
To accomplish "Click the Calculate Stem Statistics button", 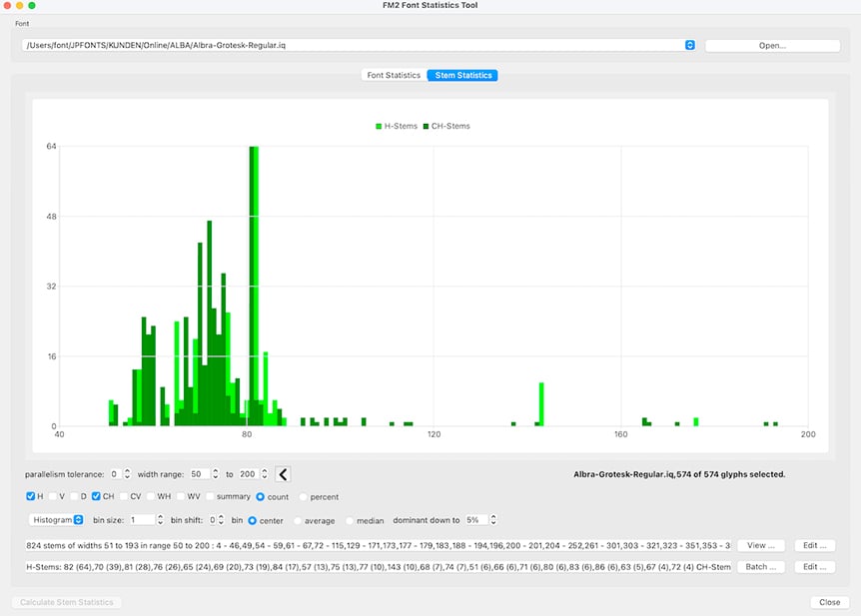I will tap(67, 602).
